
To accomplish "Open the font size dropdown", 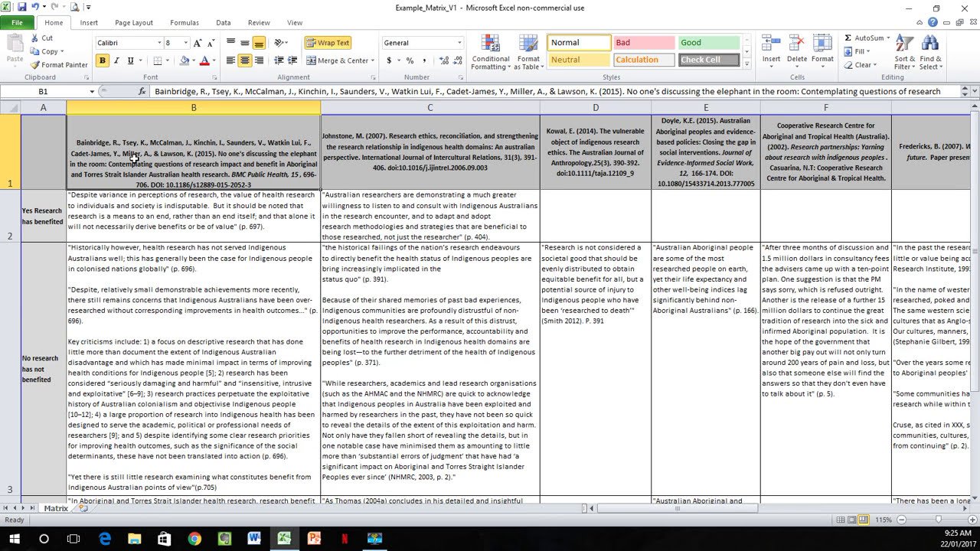I will tap(185, 43).
